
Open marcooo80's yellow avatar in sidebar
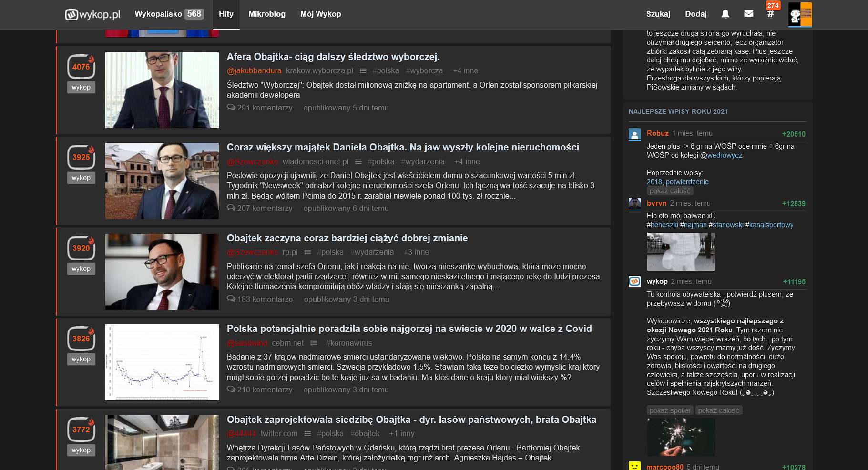click(634, 466)
